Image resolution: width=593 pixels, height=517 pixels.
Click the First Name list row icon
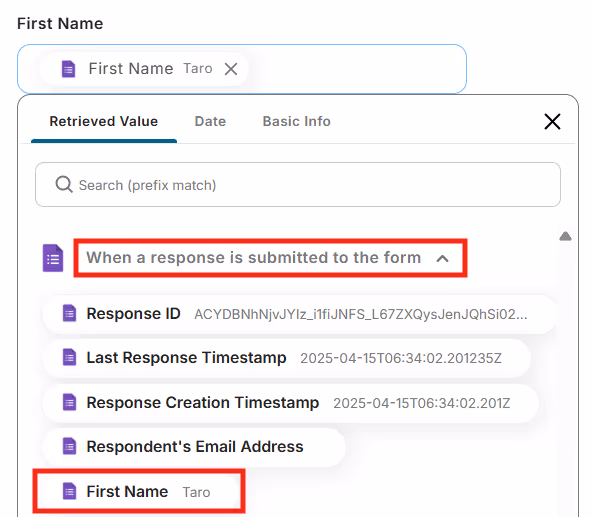point(69,491)
